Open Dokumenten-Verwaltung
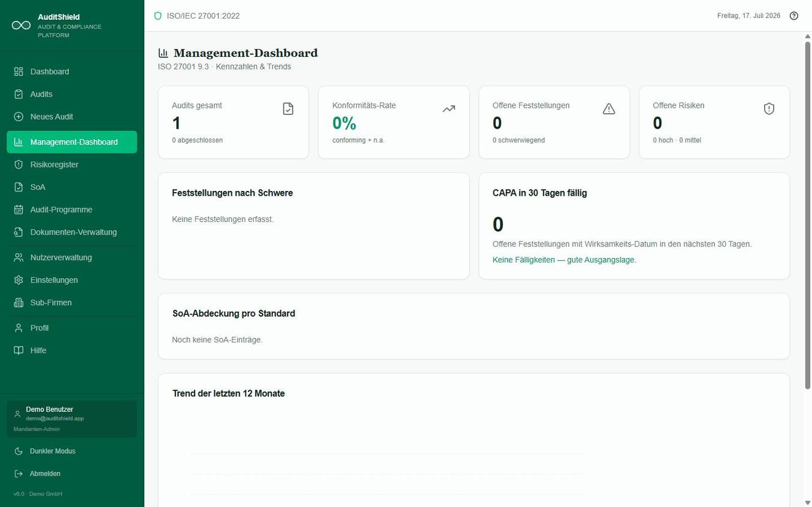The height and width of the screenshot is (507, 812). pos(72,232)
